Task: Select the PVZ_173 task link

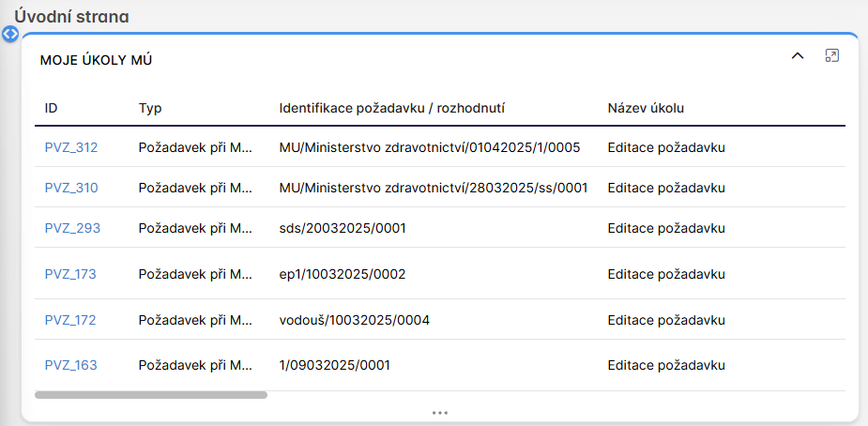Action: (70, 274)
